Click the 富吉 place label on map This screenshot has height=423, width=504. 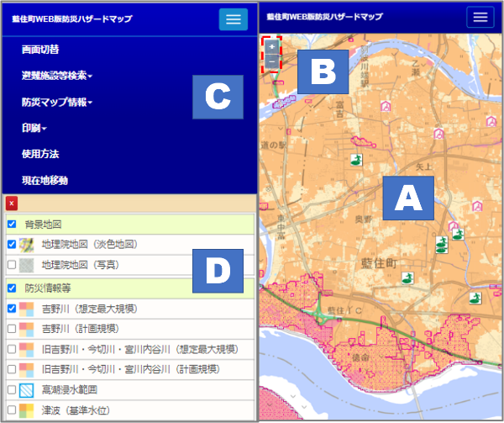(x=339, y=109)
